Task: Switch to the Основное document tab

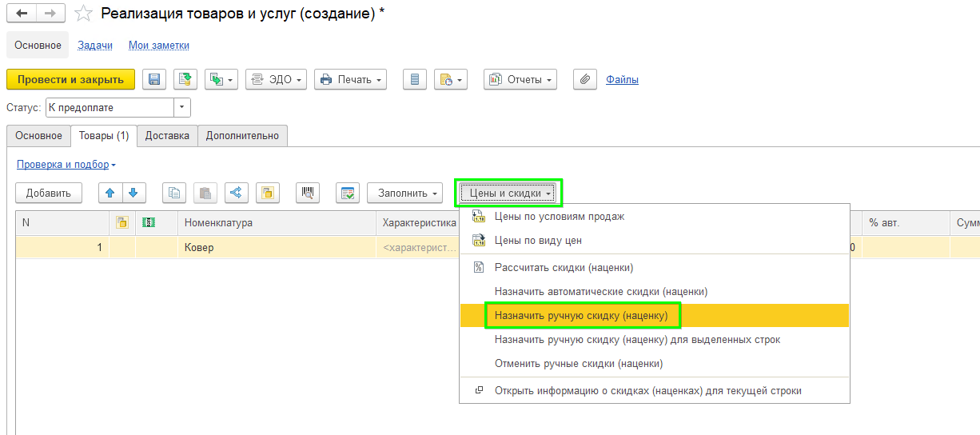Action: 38,135
